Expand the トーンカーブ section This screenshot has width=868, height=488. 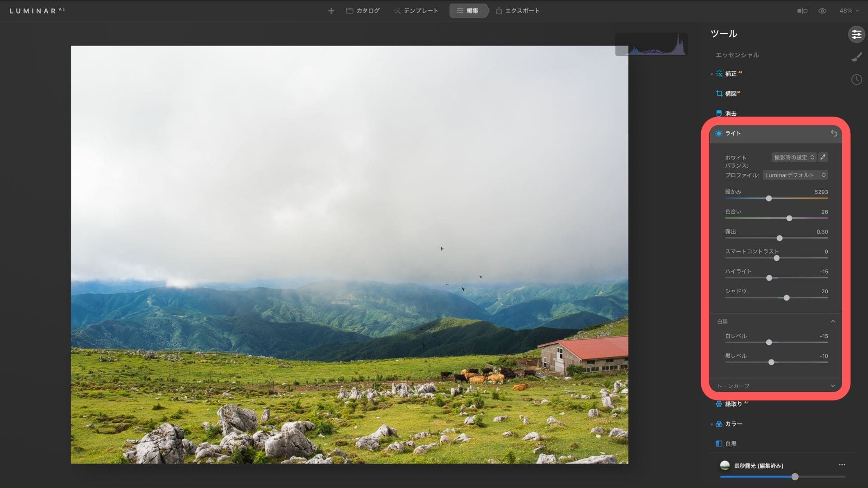pyautogui.click(x=833, y=386)
